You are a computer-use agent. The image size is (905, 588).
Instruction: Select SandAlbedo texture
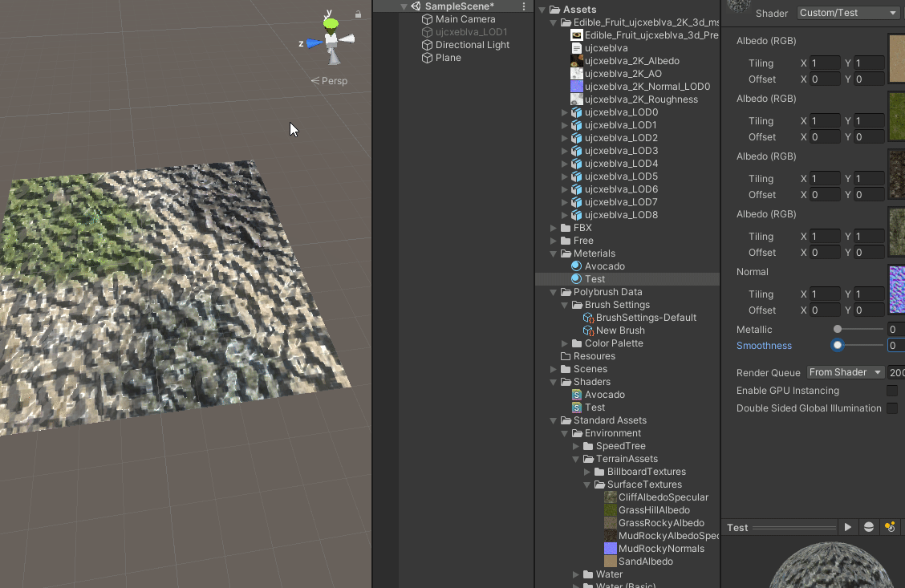click(x=639, y=562)
